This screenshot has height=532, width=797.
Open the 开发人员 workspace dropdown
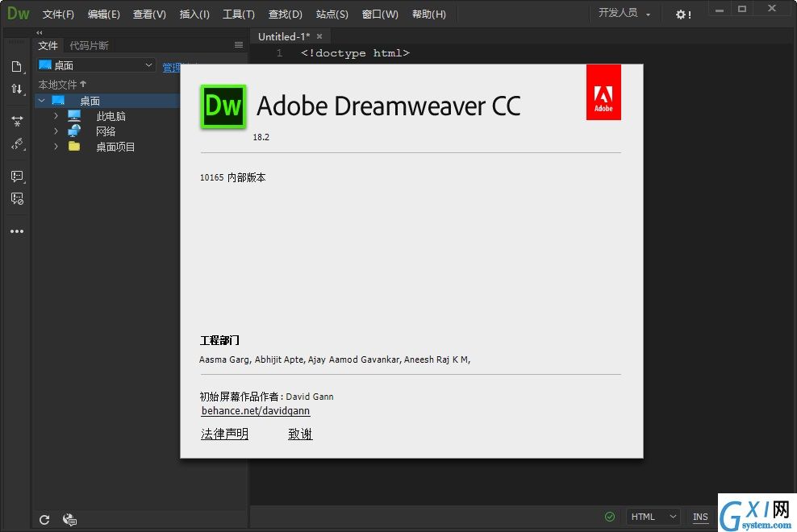[624, 13]
